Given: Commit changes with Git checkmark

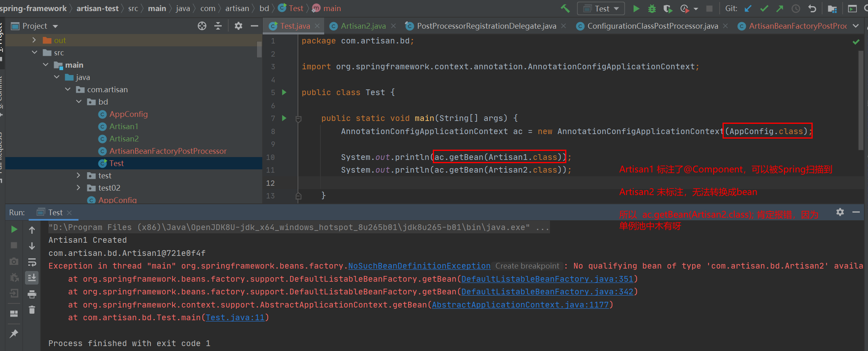Looking at the screenshot, I should point(764,8).
